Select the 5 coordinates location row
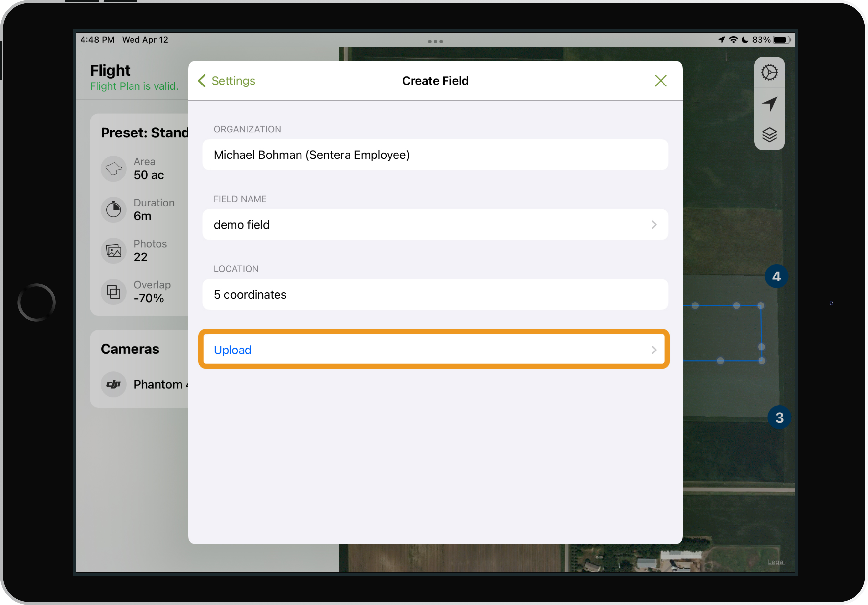 point(435,295)
